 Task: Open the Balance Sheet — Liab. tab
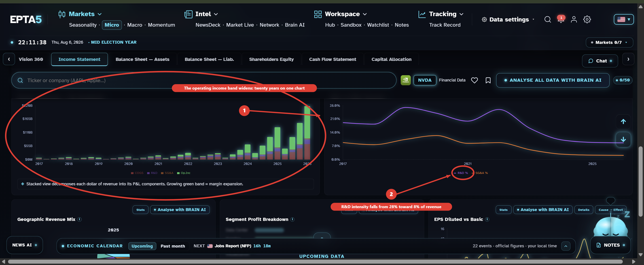point(209,59)
